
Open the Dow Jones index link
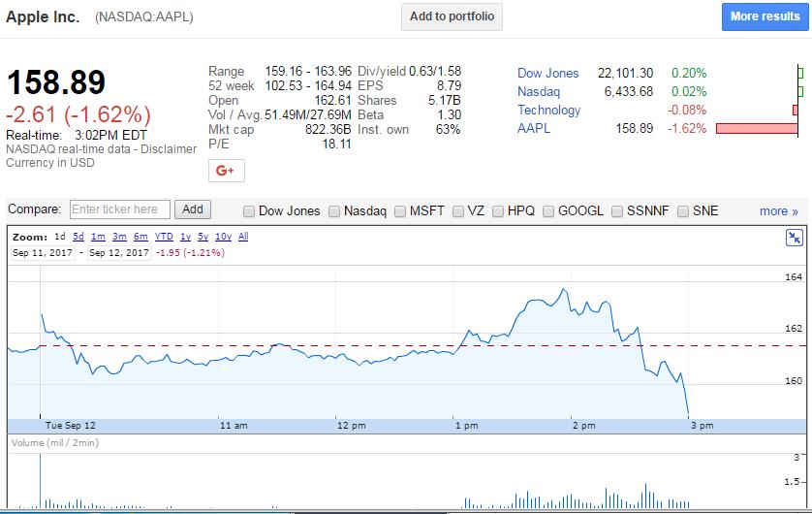(x=547, y=73)
